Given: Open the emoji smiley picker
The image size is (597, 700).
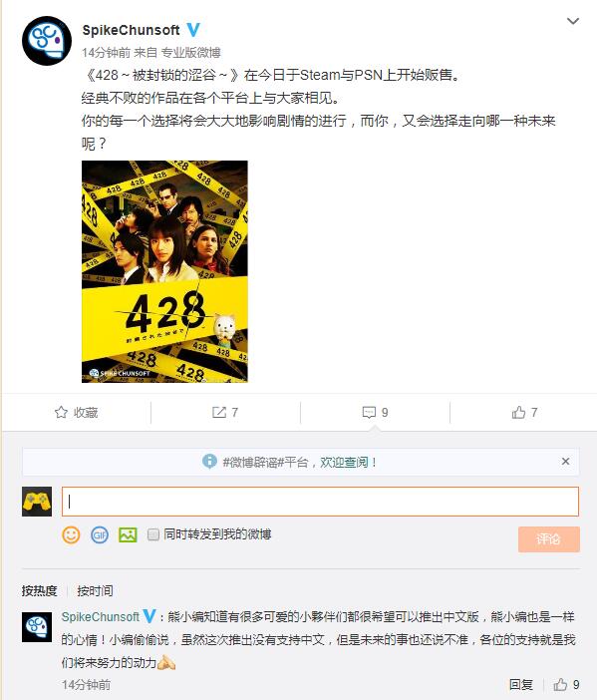Looking at the screenshot, I should click(x=71, y=534).
